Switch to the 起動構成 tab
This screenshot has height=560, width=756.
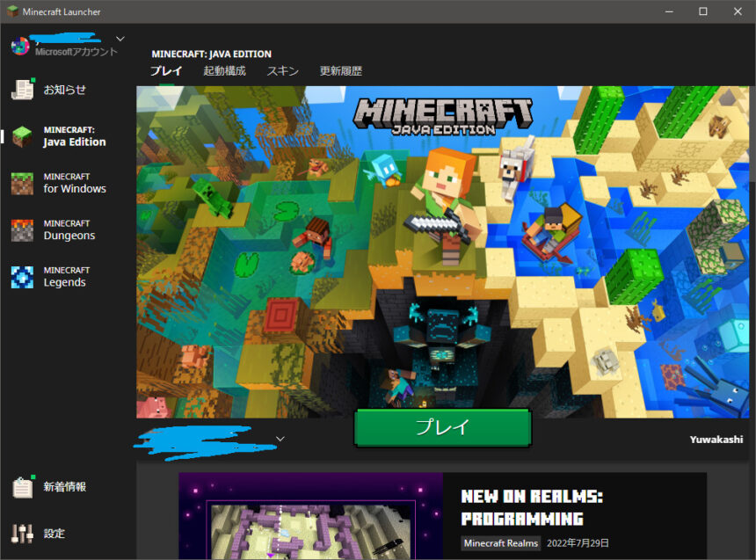pyautogui.click(x=225, y=71)
